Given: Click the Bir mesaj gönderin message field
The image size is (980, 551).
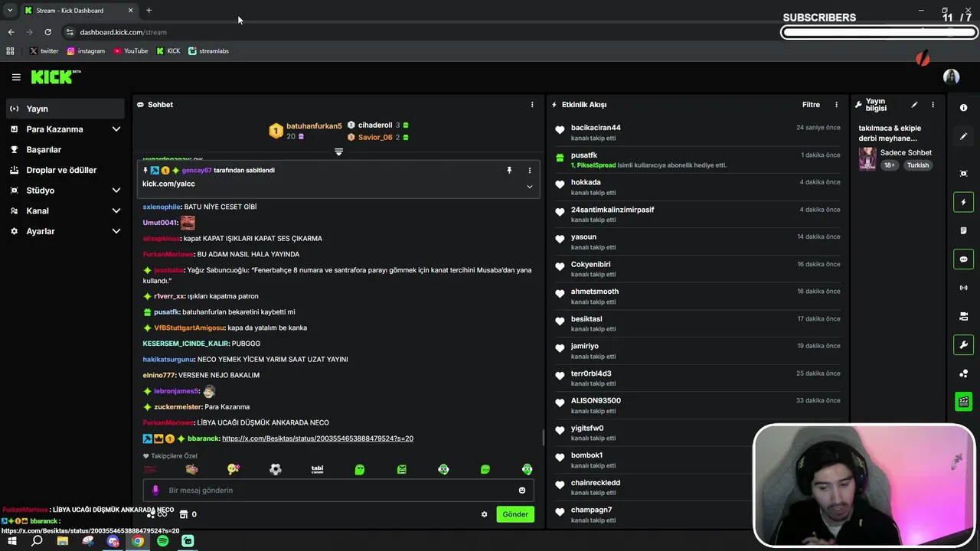Looking at the screenshot, I should 338,490.
